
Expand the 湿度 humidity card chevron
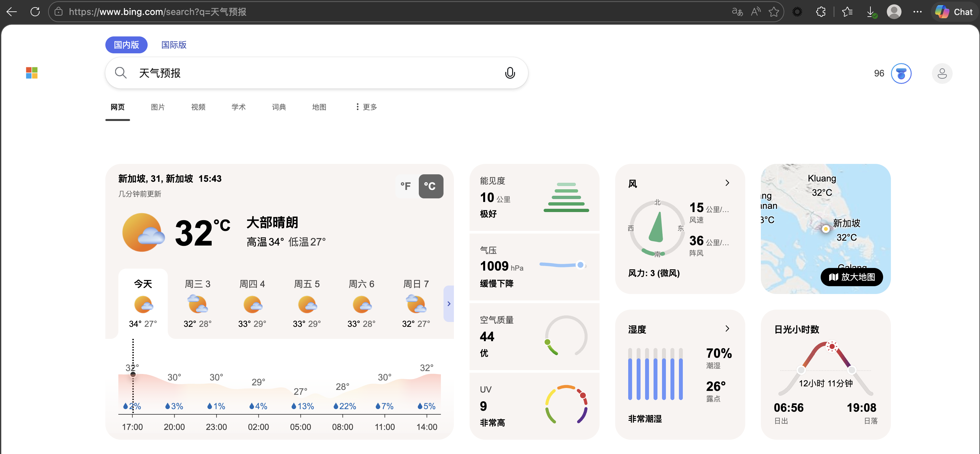pos(727,329)
